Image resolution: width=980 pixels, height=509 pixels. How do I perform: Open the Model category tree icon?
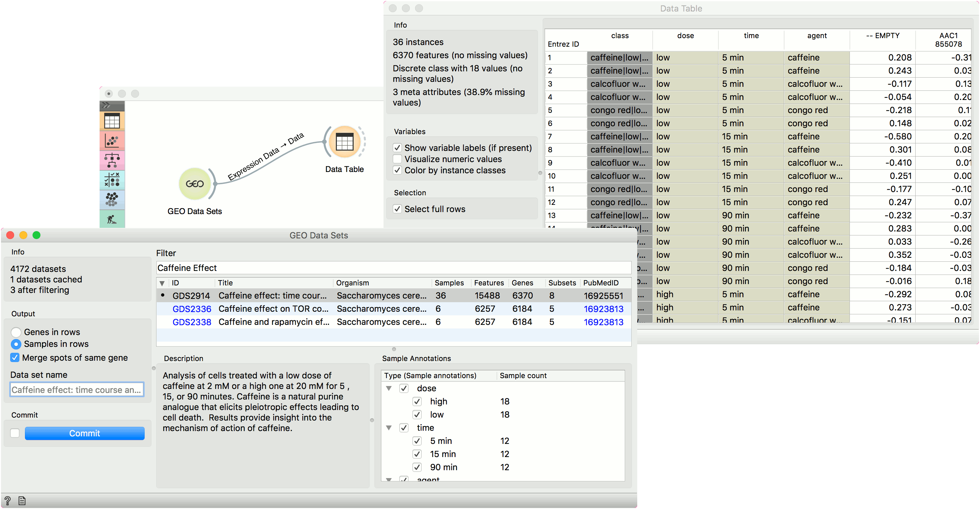tap(112, 160)
